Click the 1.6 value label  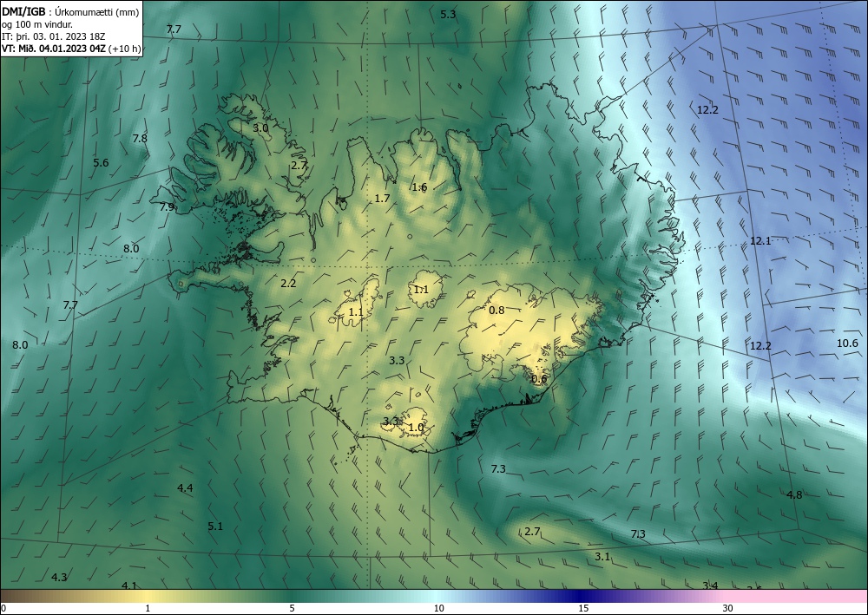pos(419,187)
